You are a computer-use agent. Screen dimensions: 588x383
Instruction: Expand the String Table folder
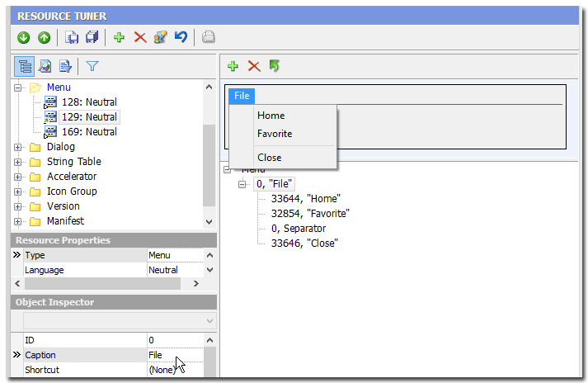point(18,162)
